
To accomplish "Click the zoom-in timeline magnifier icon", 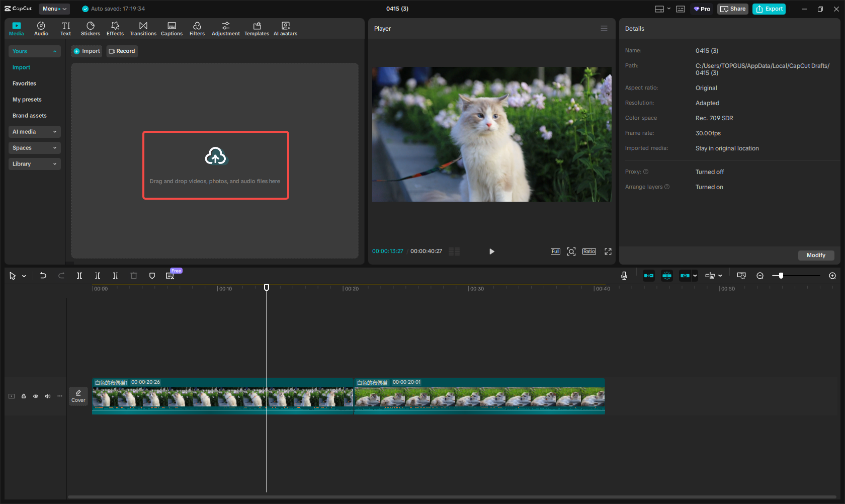I will pyautogui.click(x=832, y=276).
